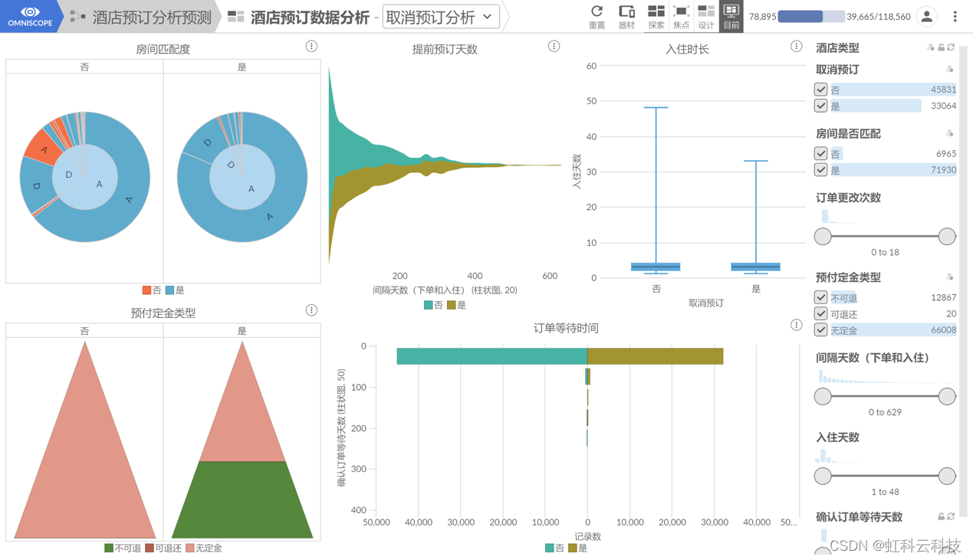
Task: Click 无定金 legend swatch under pyramid chart
Action: [x=189, y=548]
